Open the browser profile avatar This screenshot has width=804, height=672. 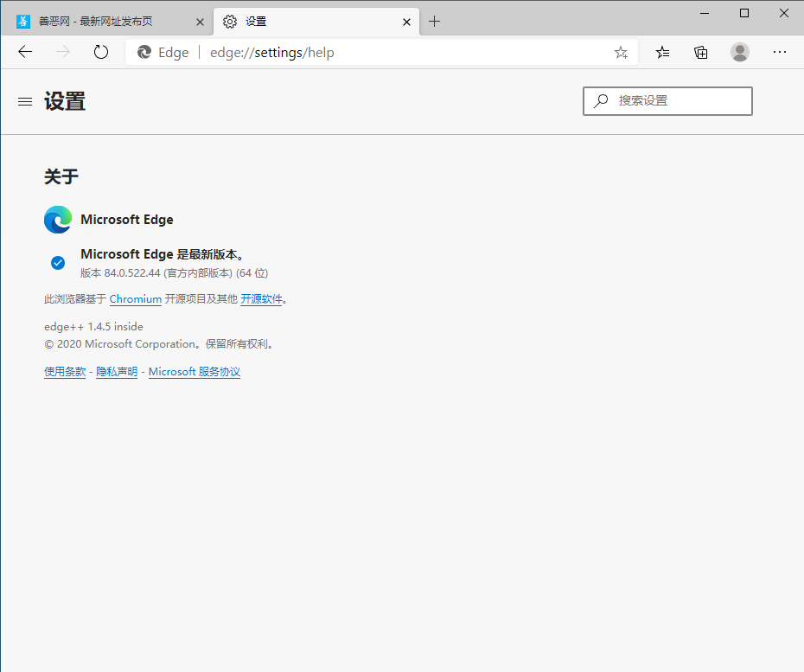(x=740, y=52)
